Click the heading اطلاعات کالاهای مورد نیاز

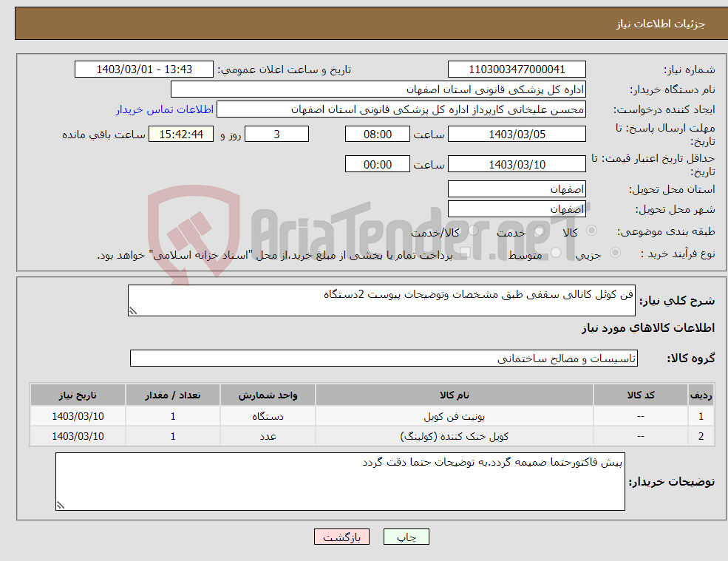click(x=648, y=328)
